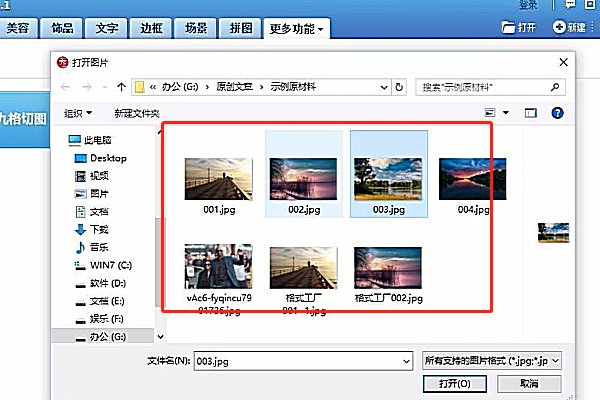Change the view layout icon
This screenshot has width=600, height=400.
(490, 113)
